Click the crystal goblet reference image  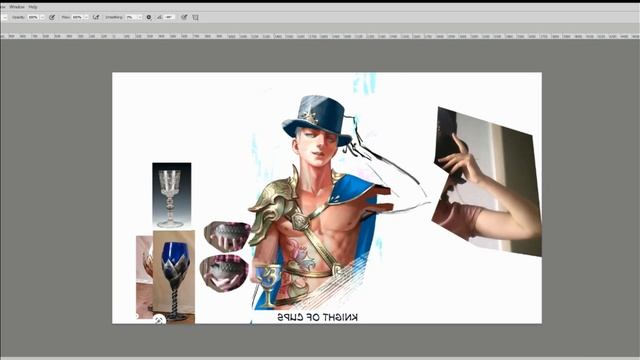tap(171, 195)
